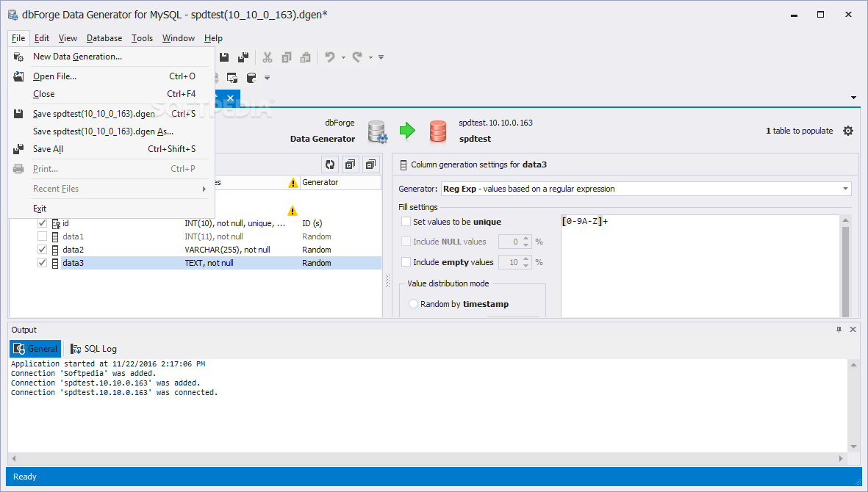
Task: Select Open File menu entry
Action: 112,76
